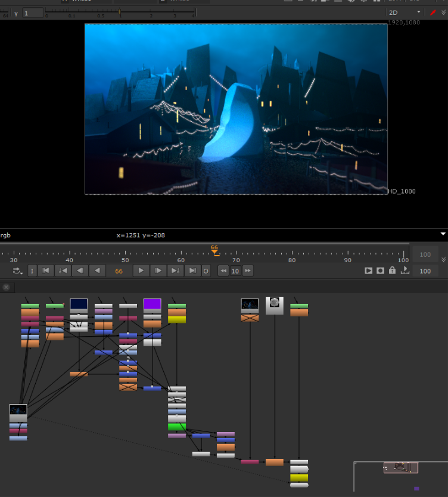The width and height of the screenshot is (448, 497).
Task: Open the playback sync mode dropdown
Action: pos(17,271)
